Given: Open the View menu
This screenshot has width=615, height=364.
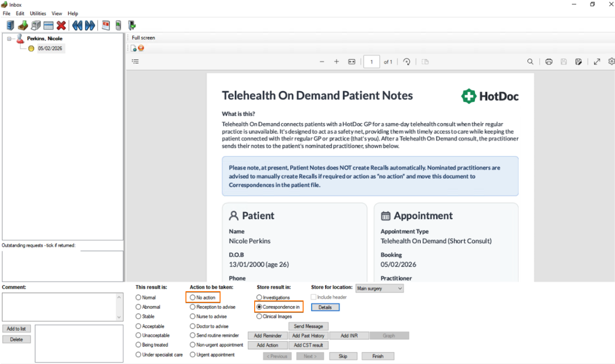Looking at the screenshot, I should [57, 13].
